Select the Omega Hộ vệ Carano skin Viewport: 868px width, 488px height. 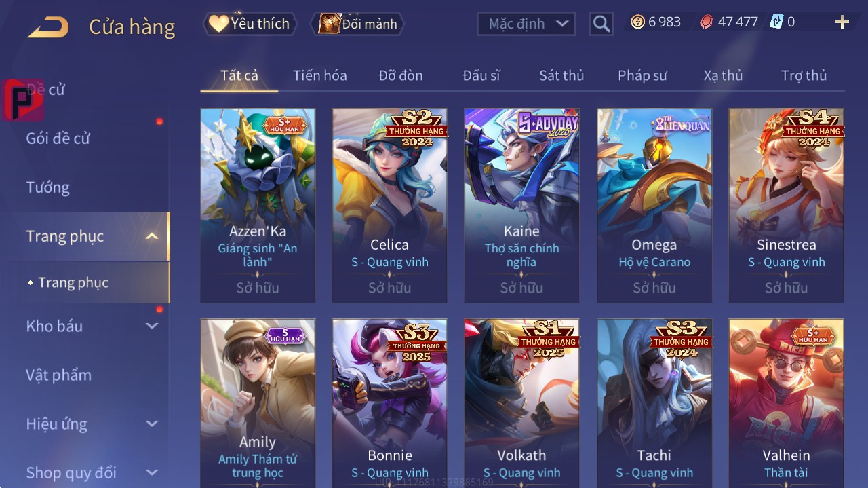[x=654, y=205]
